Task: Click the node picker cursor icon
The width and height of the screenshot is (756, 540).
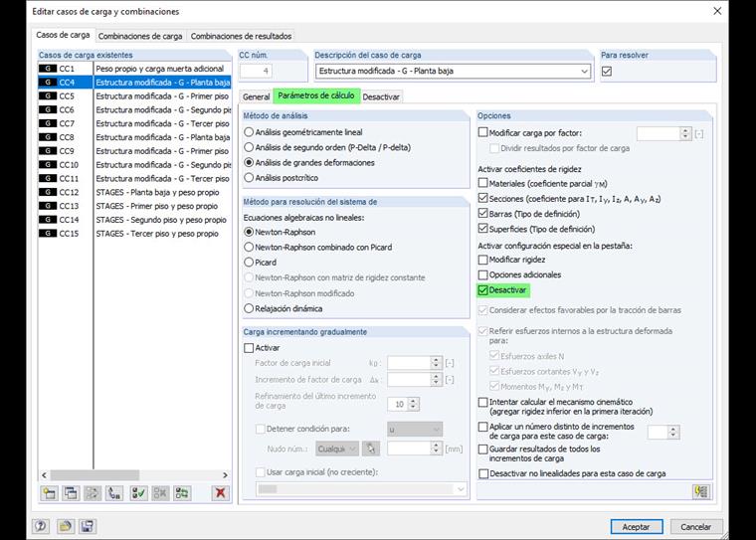Action: [371, 449]
